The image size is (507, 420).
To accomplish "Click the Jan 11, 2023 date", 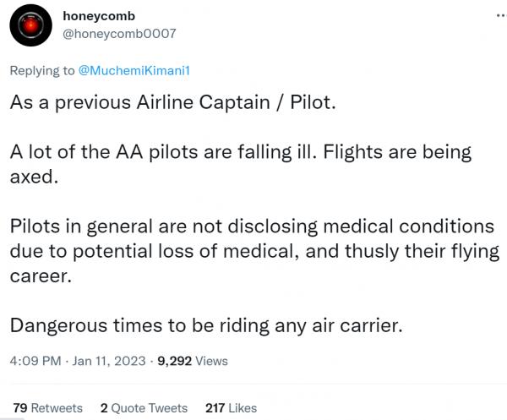I will click(x=107, y=361).
